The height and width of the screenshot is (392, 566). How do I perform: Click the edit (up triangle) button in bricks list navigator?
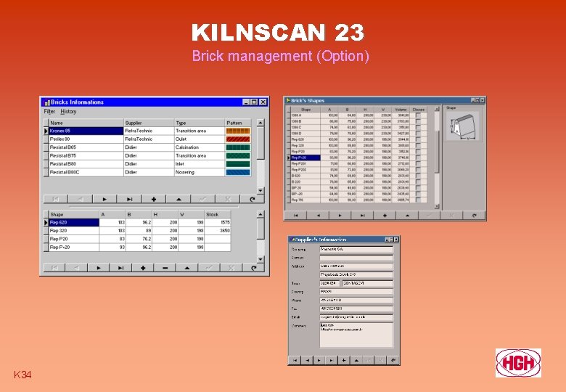[178, 199]
